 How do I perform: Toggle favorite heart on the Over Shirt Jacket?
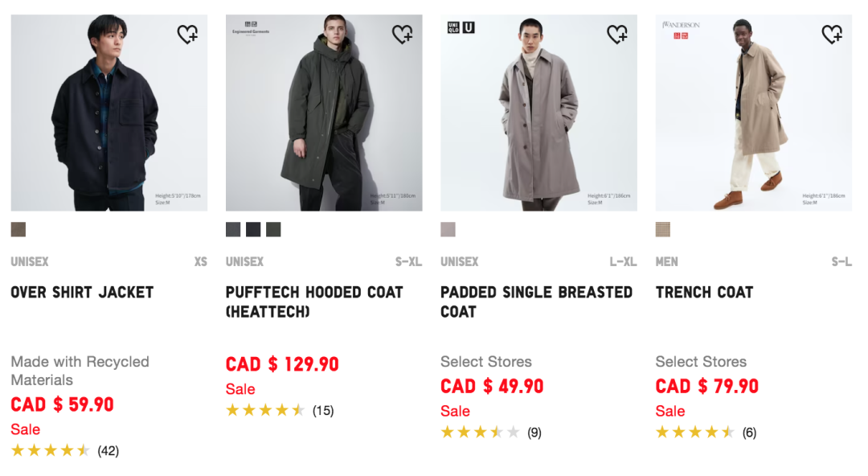(187, 33)
